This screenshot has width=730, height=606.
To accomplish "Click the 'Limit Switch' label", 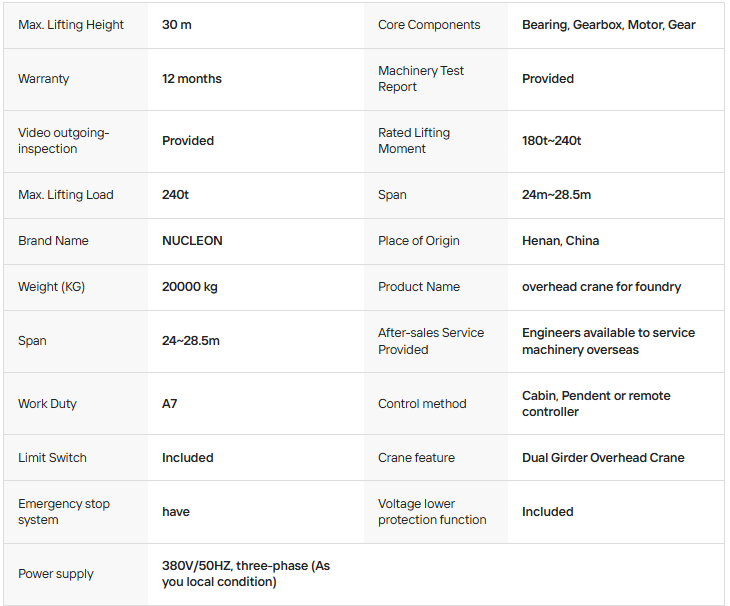I will 52,458.
